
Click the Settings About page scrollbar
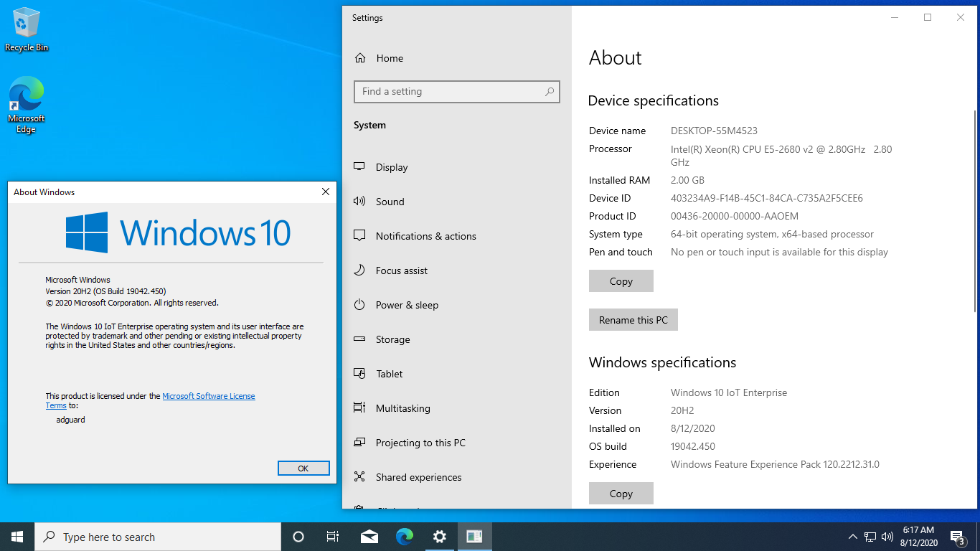point(974,211)
